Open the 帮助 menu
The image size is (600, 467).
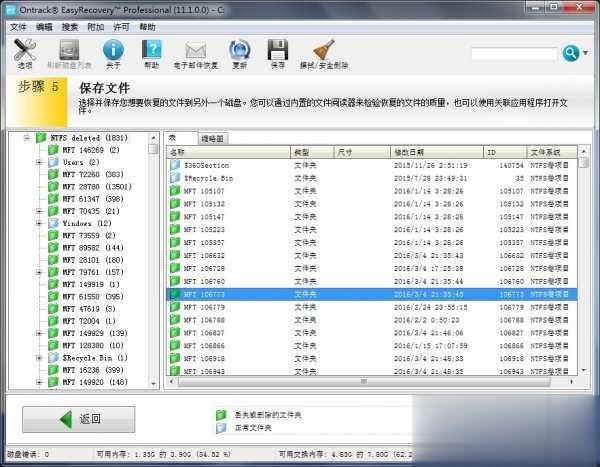pos(147,27)
